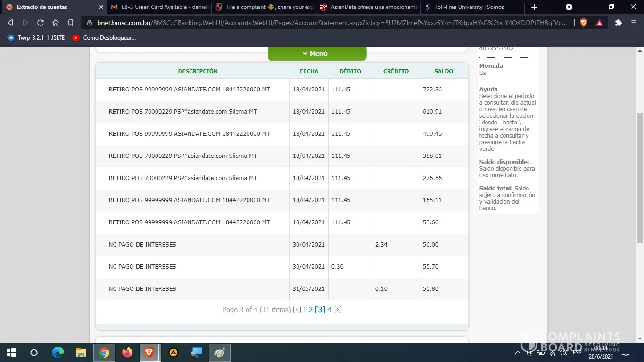Screen dimensions: 644x362
Task: Click the address bar URL field
Action: click(330, 23)
